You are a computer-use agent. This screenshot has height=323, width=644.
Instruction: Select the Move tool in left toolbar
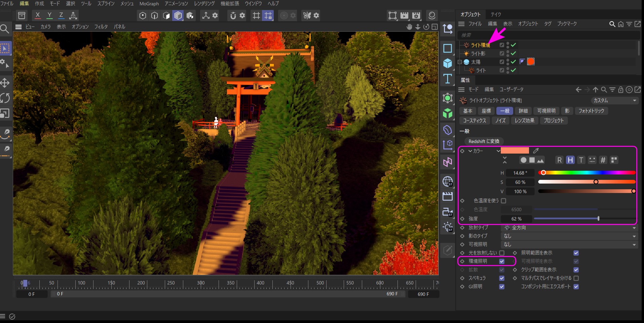coord(5,83)
